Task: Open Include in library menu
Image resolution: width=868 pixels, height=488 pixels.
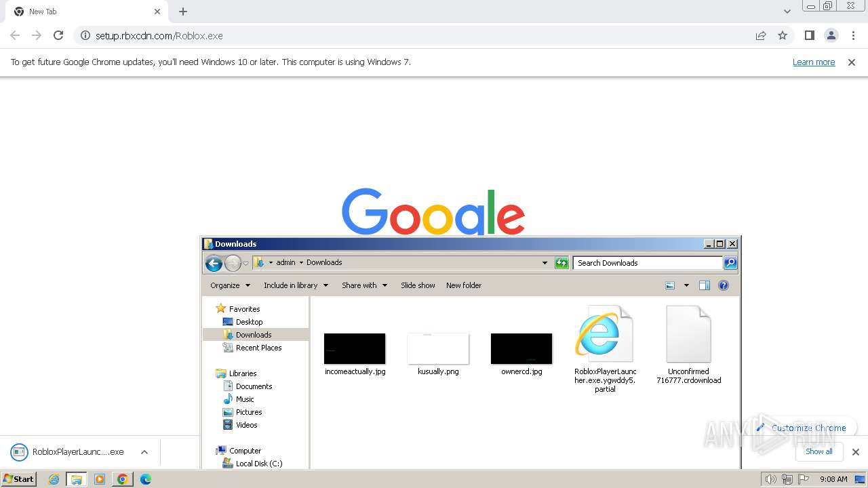Action: click(x=296, y=285)
